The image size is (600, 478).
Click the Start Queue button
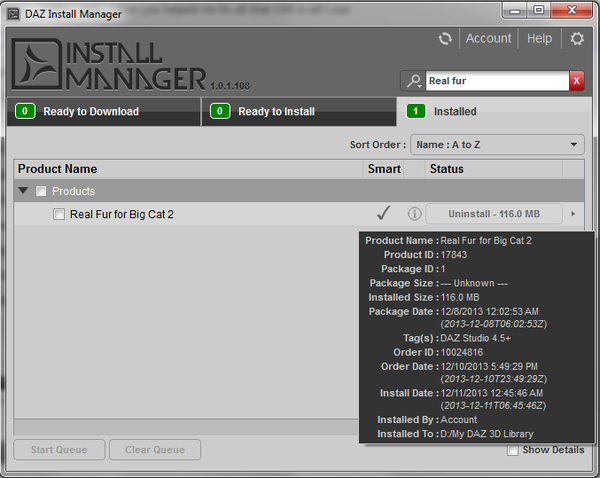[x=59, y=450]
